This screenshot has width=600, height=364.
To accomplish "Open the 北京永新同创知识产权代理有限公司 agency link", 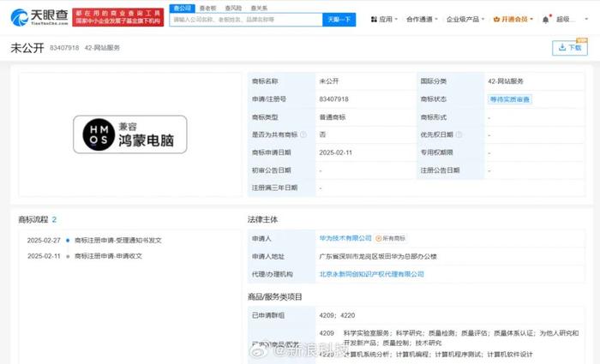I will pyautogui.click(x=371, y=274).
